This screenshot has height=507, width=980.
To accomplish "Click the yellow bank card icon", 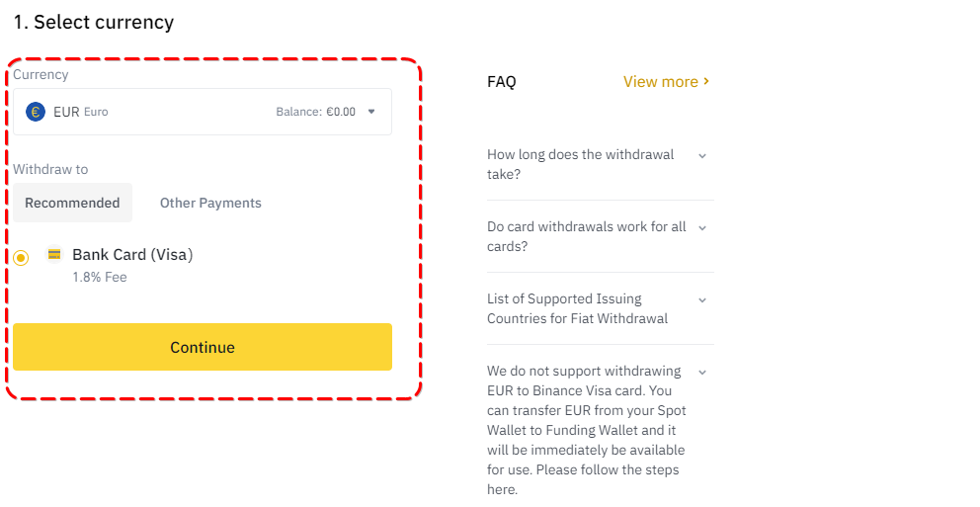I will [54, 254].
